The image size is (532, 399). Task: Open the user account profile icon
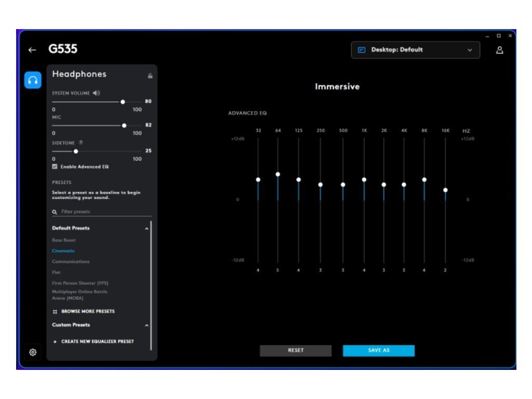pos(499,50)
